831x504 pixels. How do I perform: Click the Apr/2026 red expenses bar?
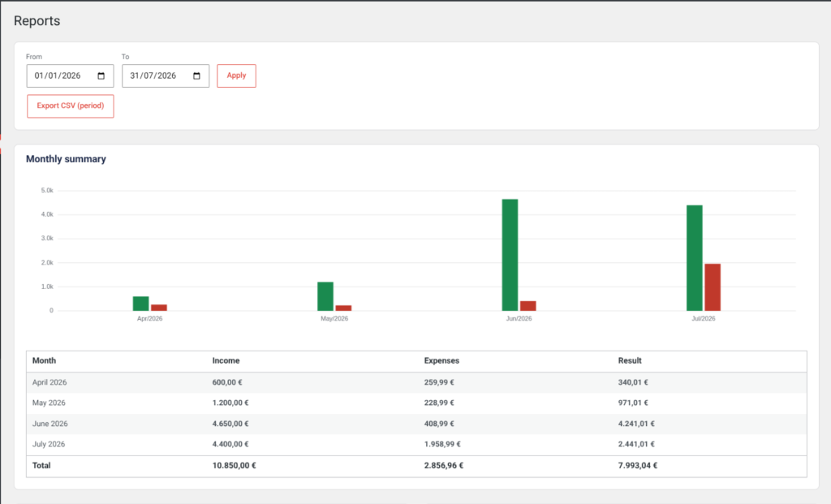click(x=159, y=308)
